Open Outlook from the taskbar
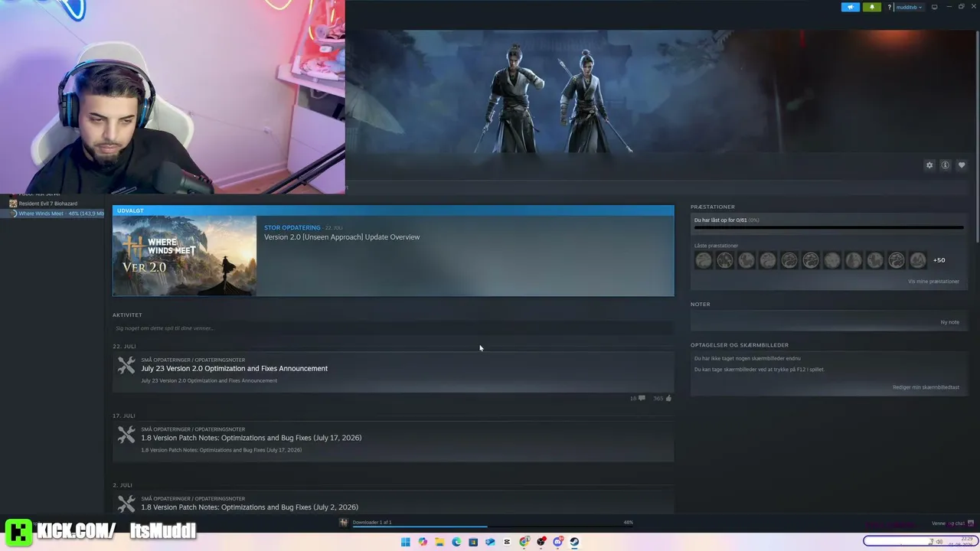This screenshot has height=551, width=980. pyautogui.click(x=490, y=542)
